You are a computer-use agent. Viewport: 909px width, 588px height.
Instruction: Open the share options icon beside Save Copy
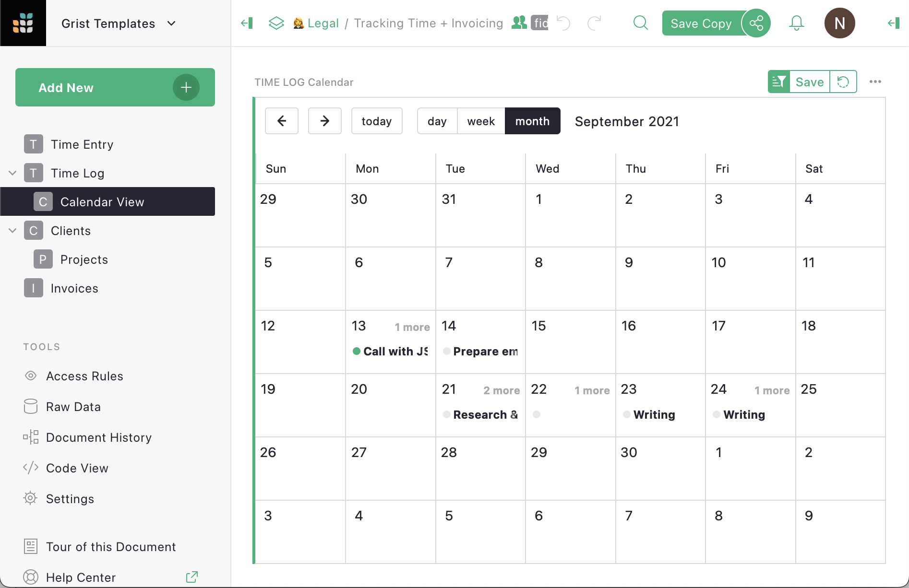click(756, 23)
